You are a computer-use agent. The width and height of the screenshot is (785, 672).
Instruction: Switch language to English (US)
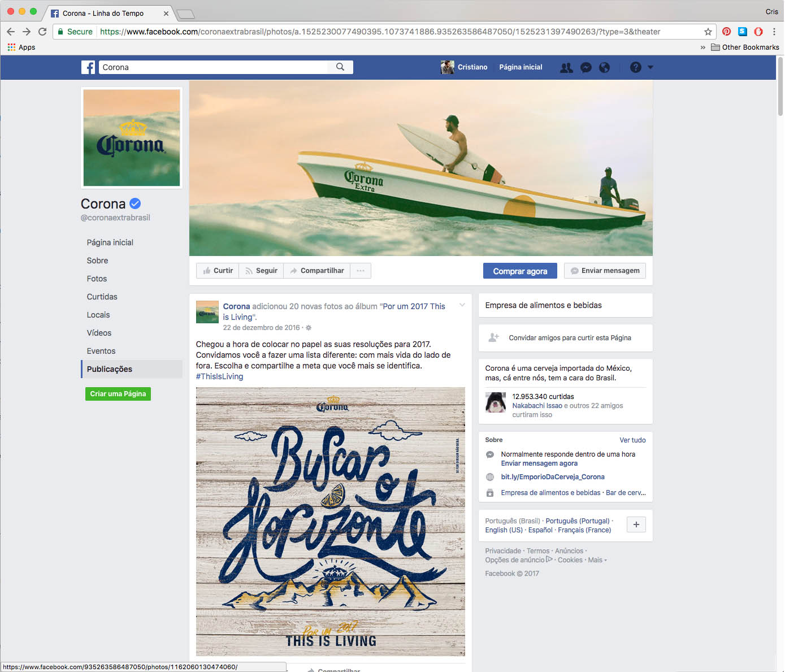(x=504, y=530)
